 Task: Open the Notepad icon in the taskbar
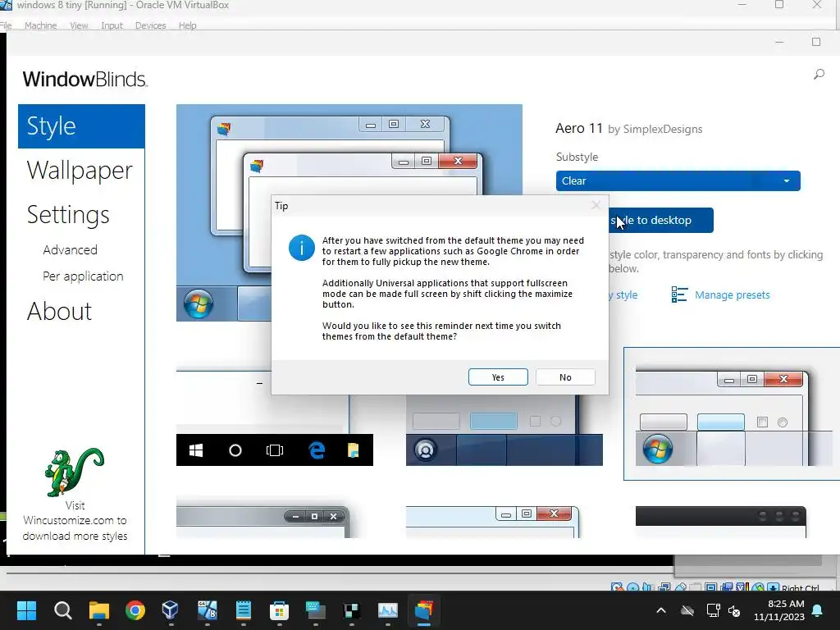point(243,610)
